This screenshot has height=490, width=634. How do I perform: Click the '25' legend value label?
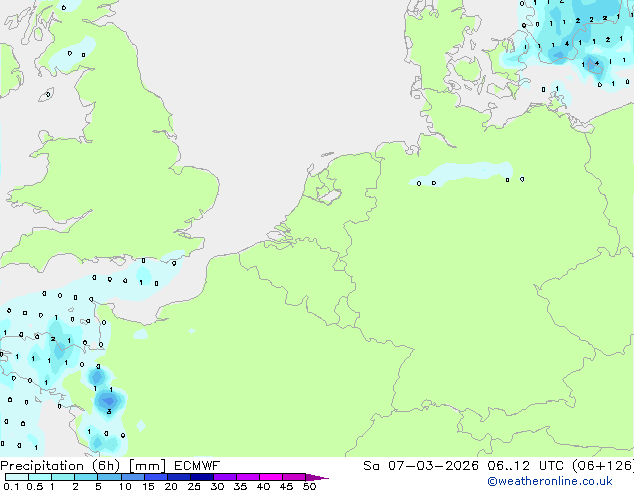[x=194, y=486]
